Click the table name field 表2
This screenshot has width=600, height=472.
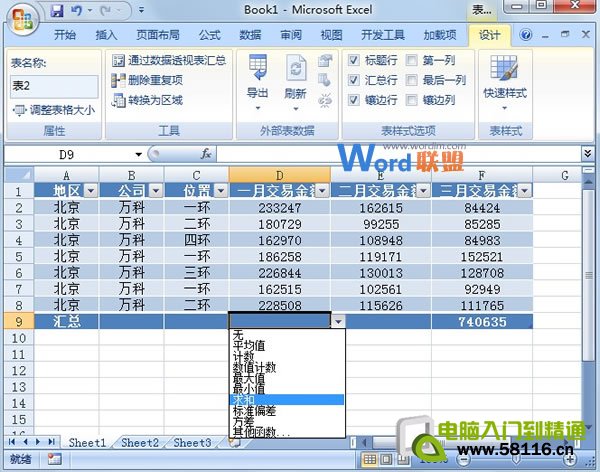[54, 86]
